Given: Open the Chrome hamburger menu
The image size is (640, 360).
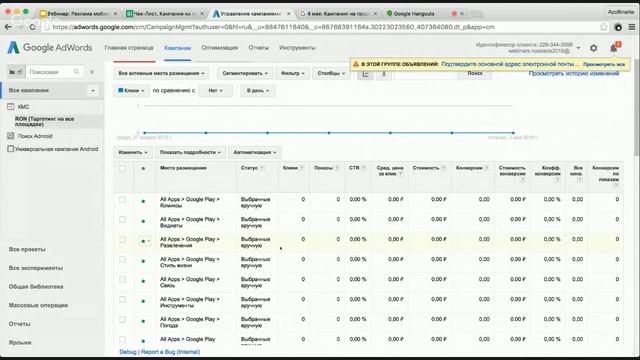Looking at the screenshot, I should [631, 27].
